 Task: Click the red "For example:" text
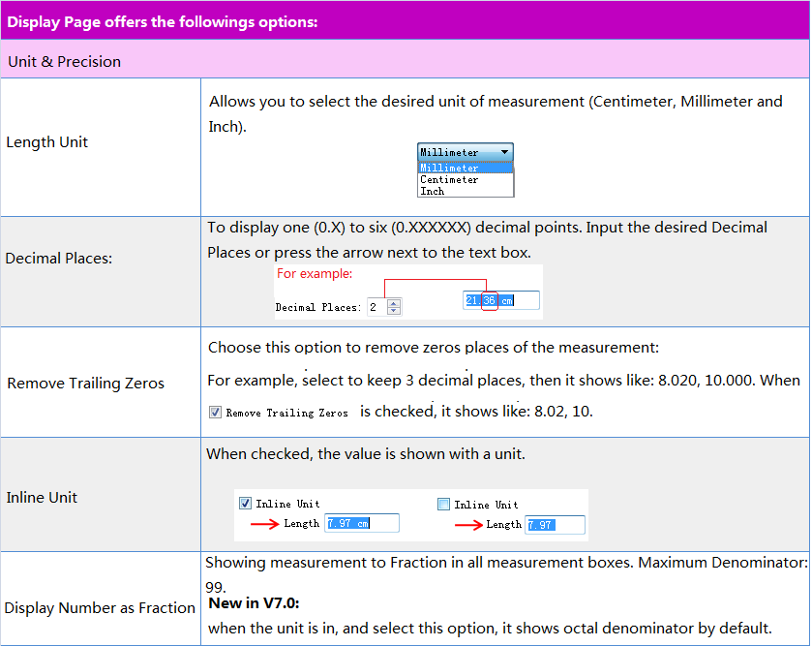point(315,274)
